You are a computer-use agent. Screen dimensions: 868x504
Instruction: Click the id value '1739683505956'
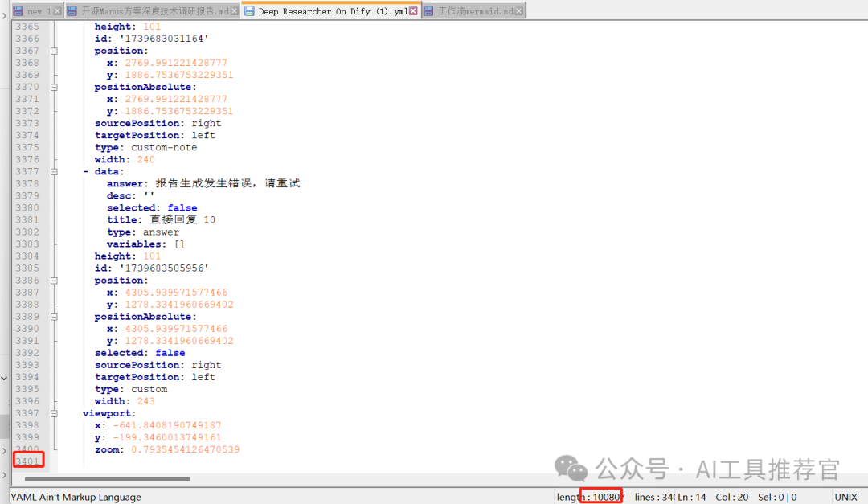click(x=164, y=268)
